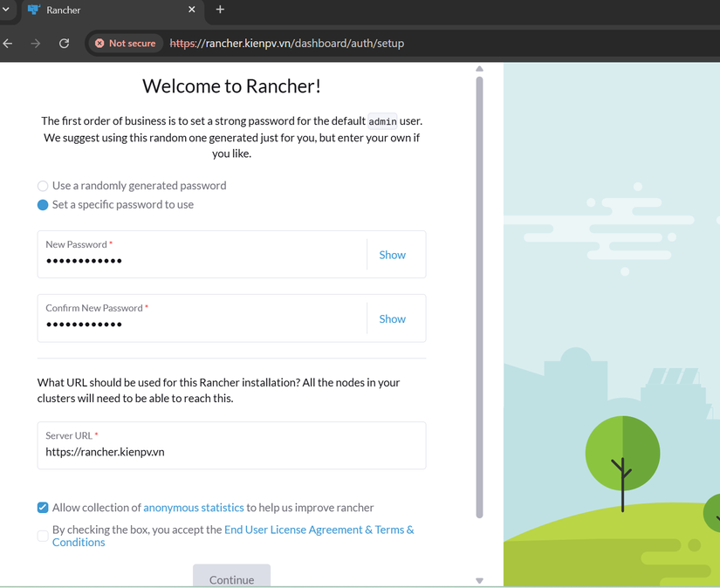720x588 pixels.
Task: Accept the End User License Agreement checkbox
Action: (43, 537)
